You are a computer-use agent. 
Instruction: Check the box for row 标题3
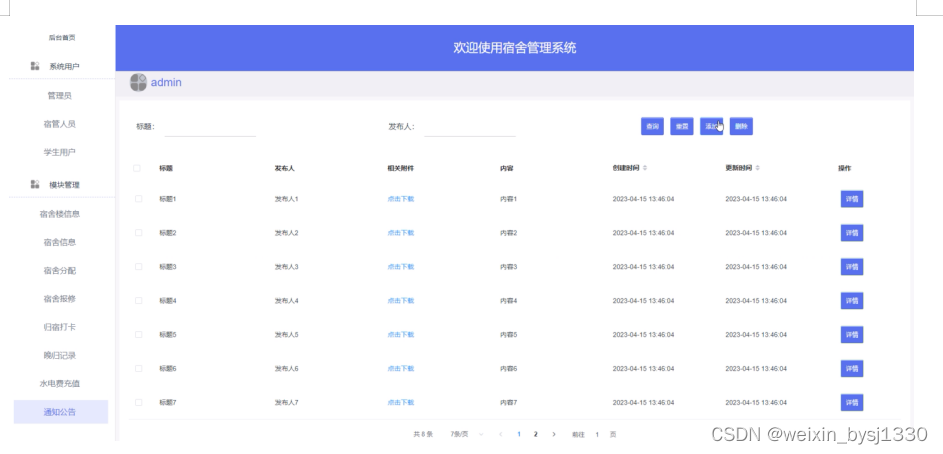click(138, 266)
